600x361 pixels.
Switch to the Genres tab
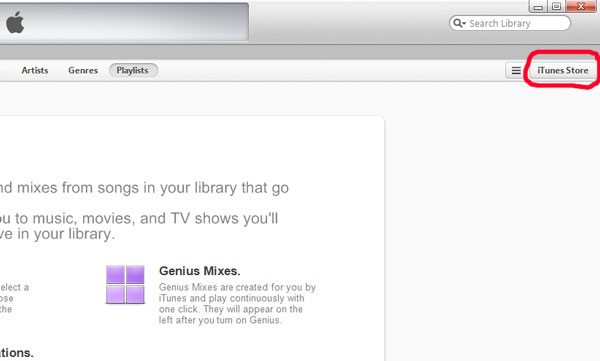click(x=83, y=70)
